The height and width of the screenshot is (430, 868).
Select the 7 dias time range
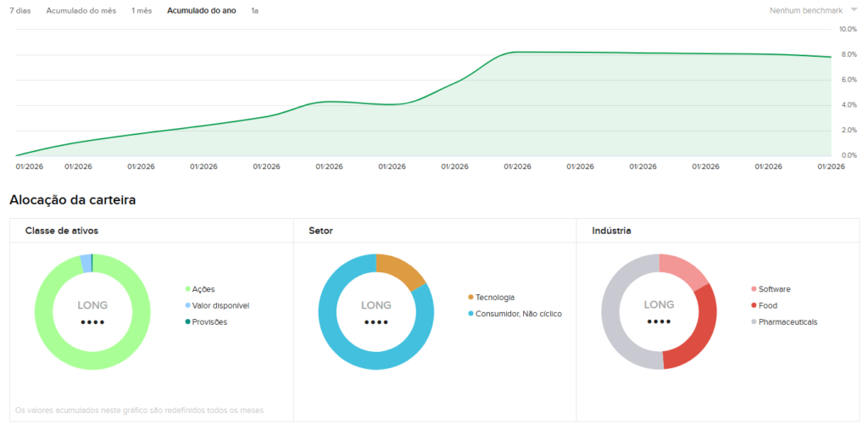[19, 10]
